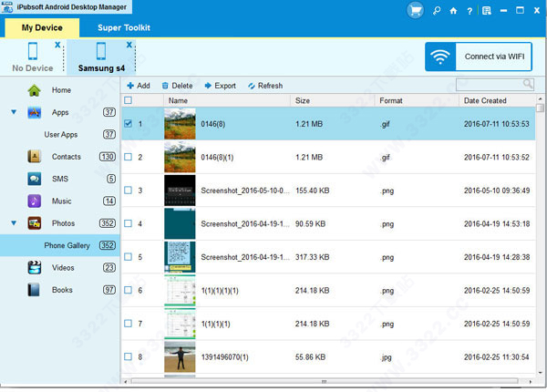547x392 pixels.
Task: Click the Export button in toolbar
Action: point(220,86)
